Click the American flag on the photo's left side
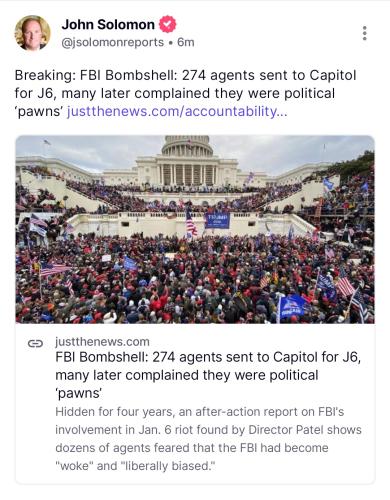The width and height of the screenshot is (390, 500). coord(55,269)
